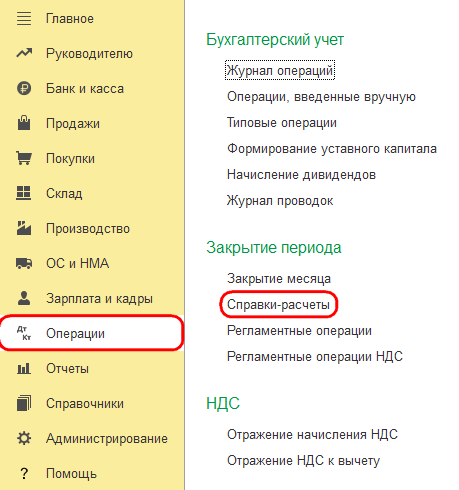The width and height of the screenshot is (459, 490).
Task: Open Отражение начисления НДС link
Action: coord(312,435)
